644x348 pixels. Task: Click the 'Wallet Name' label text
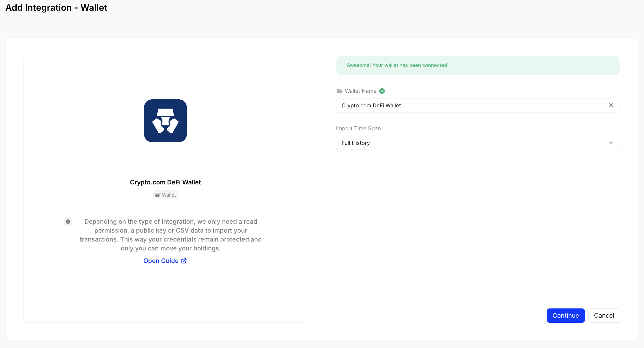(x=361, y=91)
